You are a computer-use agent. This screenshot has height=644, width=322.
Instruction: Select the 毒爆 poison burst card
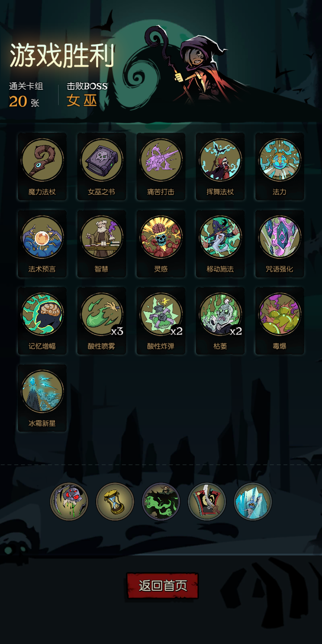pyautogui.click(x=280, y=321)
